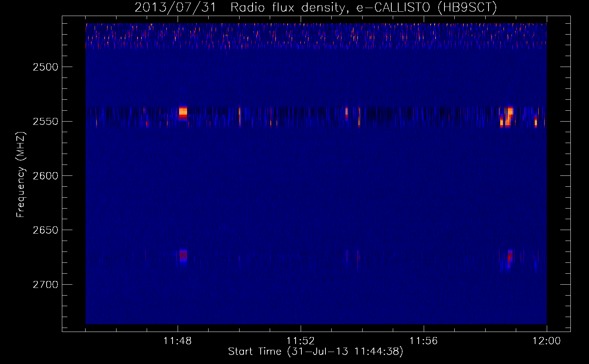The height and width of the screenshot is (364, 589).
Task: Click the red 11:48 burst near 2675 MHz
Action: coord(183,256)
